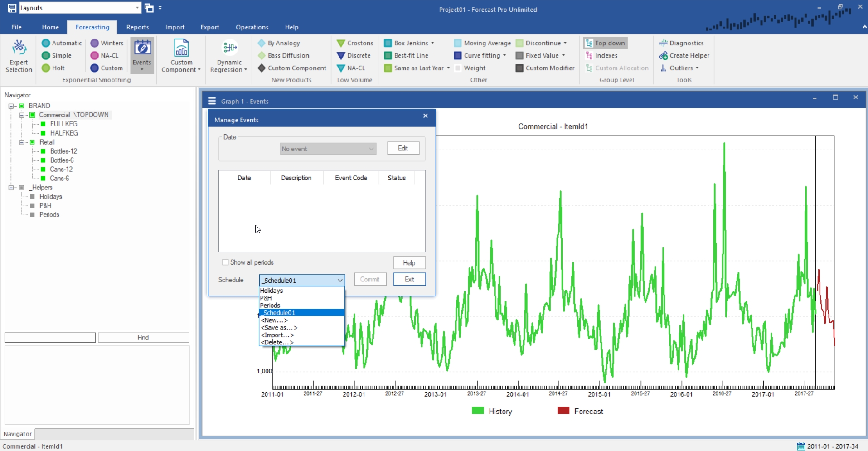Open the Events ribbon button
The width and height of the screenshot is (868, 451).
142,55
